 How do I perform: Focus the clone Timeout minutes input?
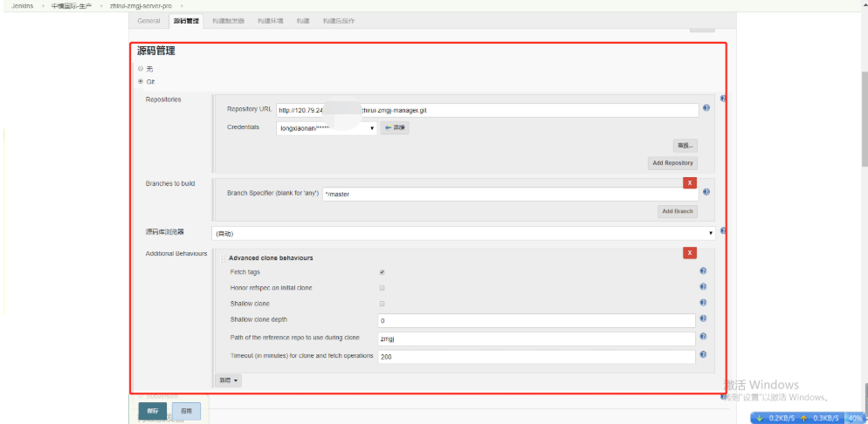tap(536, 357)
